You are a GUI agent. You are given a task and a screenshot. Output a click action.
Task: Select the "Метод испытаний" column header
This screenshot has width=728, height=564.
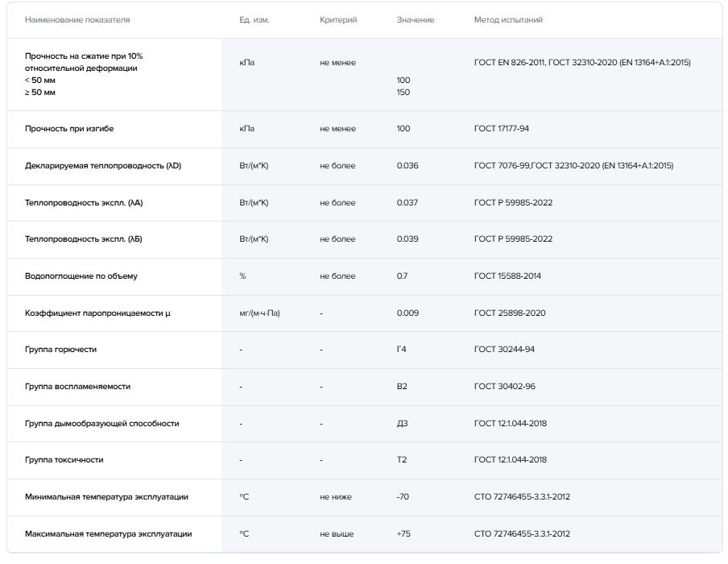tap(508, 19)
